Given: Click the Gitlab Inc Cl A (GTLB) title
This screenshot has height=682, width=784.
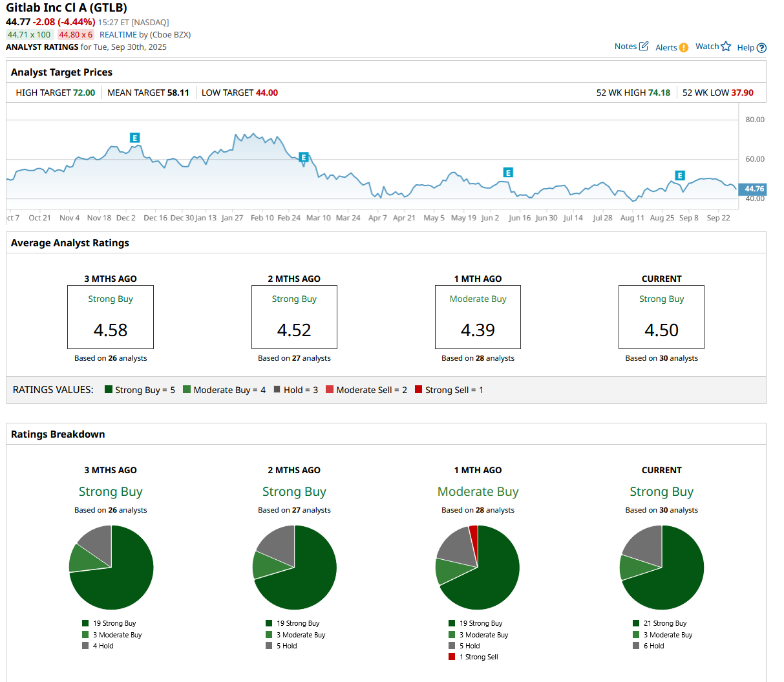Looking at the screenshot, I should pyautogui.click(x=67, y=8).
